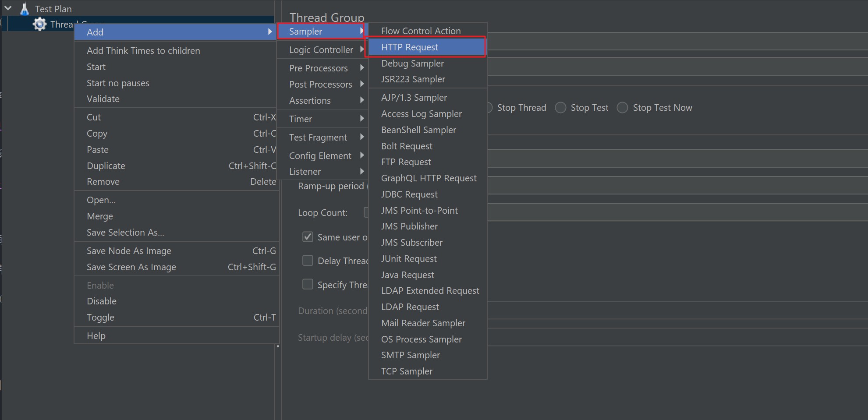This screenshot has height=420, width=868.
Task: Expand the Listener submenu
Action: (x=322, y=171)
